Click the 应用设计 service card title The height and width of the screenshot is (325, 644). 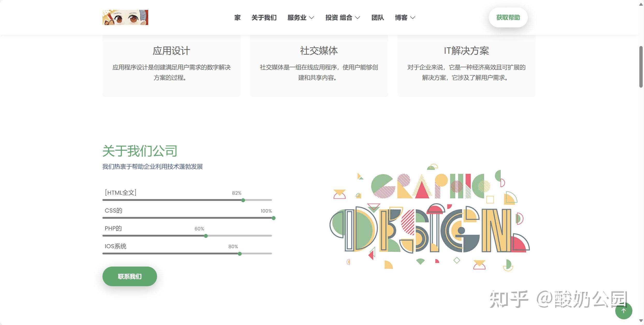[x=171, y=51]
